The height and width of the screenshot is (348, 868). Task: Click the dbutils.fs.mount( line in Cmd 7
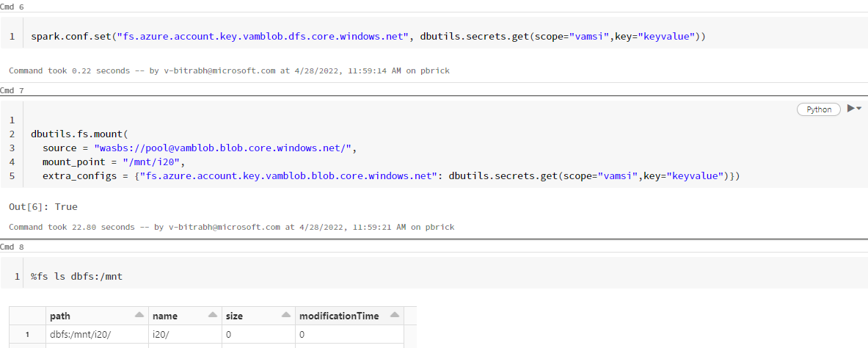(79, 134)
